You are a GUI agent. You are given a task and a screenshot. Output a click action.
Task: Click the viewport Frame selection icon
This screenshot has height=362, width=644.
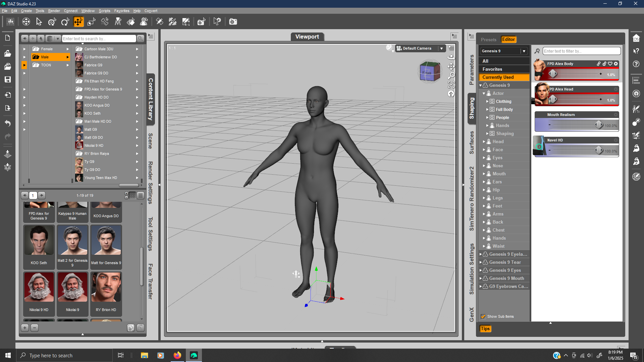[451, 84]
